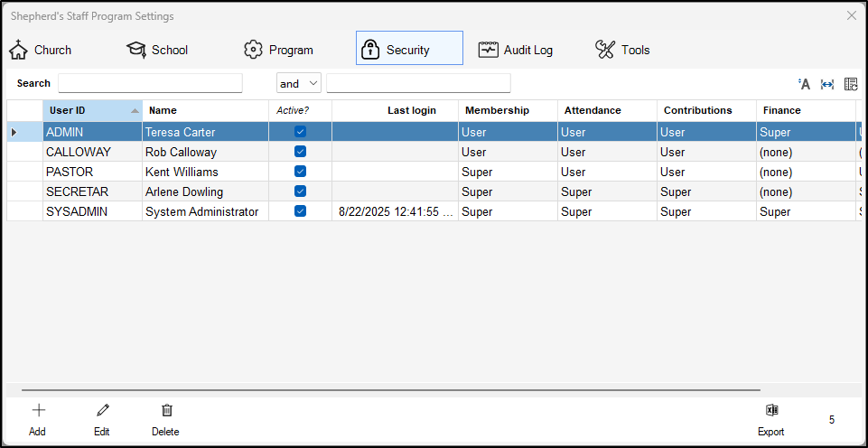Open the Tools tab
The image size is (868, 448).
(x=622, y=50)
